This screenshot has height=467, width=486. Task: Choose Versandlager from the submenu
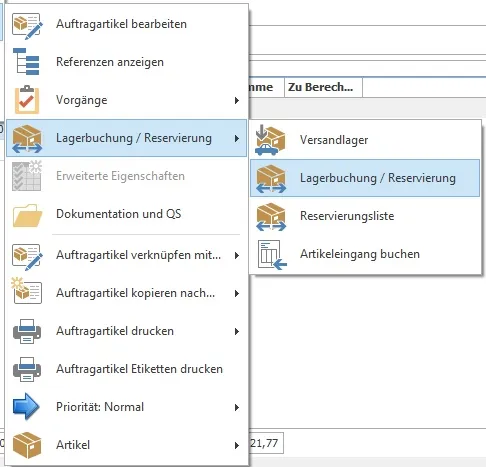click(365, 140)
